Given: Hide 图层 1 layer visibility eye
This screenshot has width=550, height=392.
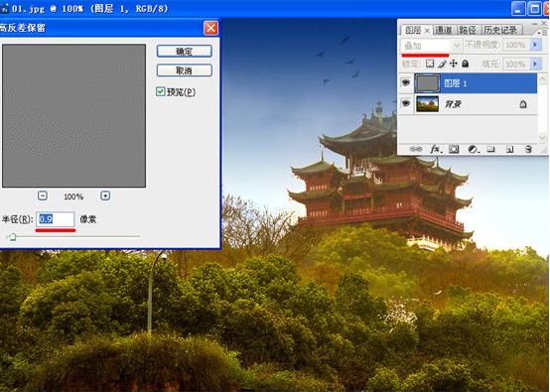Looking at the screenshot, I should click(406, 83).
